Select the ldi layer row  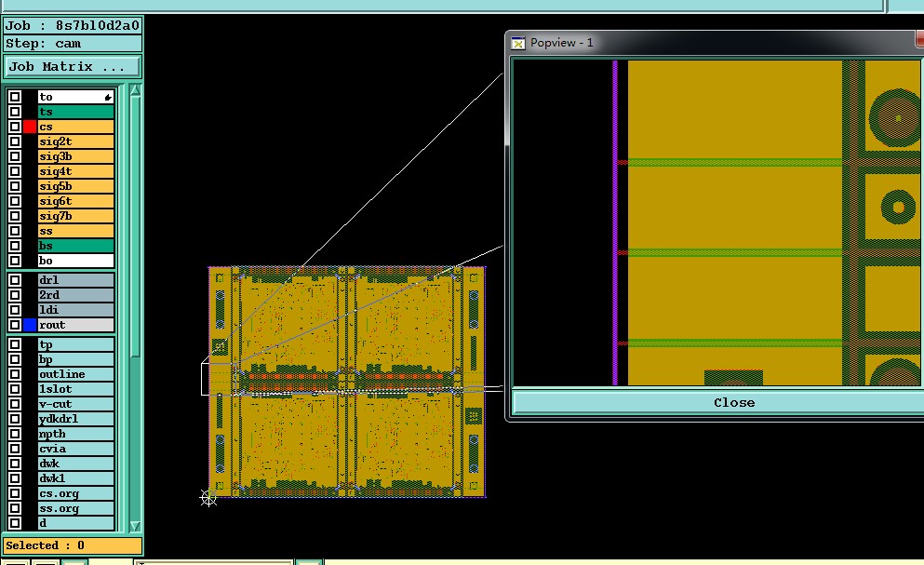76,310
